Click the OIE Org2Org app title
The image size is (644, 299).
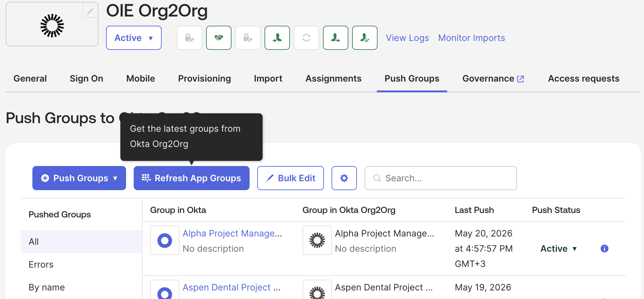(x=157, y=11)
